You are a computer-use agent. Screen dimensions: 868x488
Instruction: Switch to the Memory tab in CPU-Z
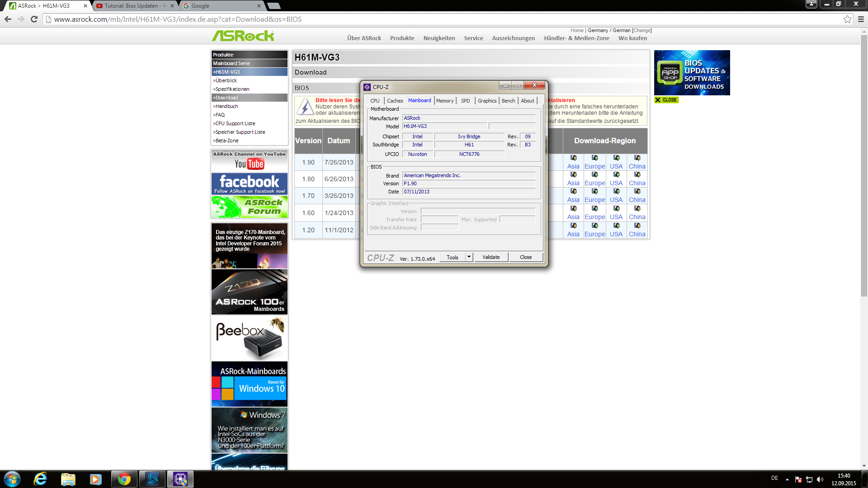[445, 101]
